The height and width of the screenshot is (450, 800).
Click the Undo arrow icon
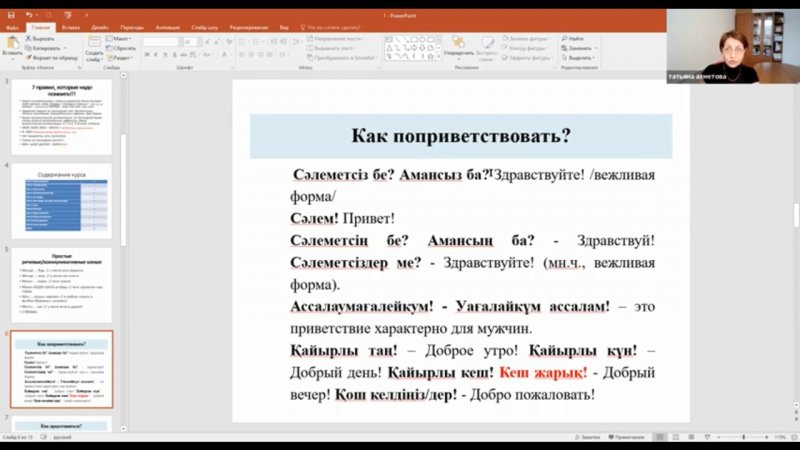[29, 15]
